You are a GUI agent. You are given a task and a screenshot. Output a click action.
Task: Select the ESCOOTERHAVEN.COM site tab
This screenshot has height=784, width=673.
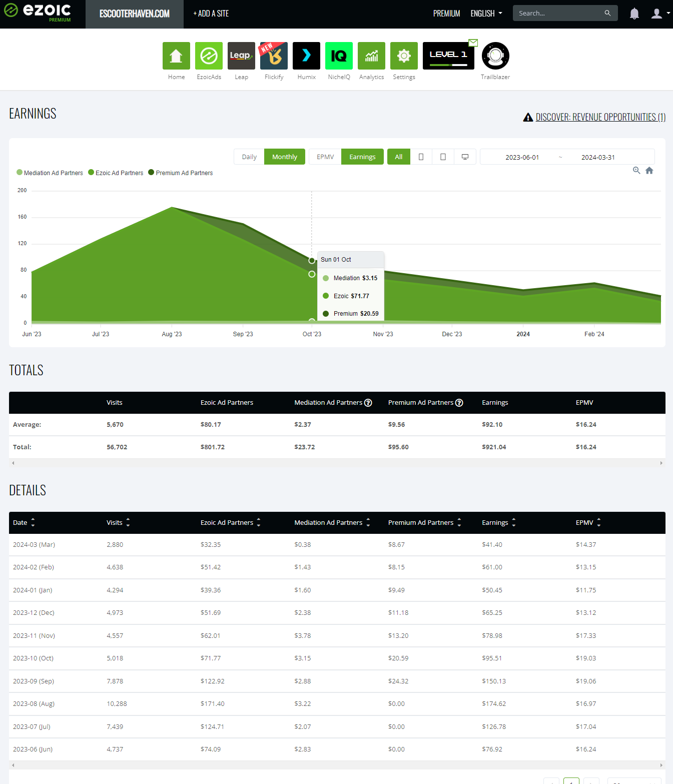(x=135, y=14)
